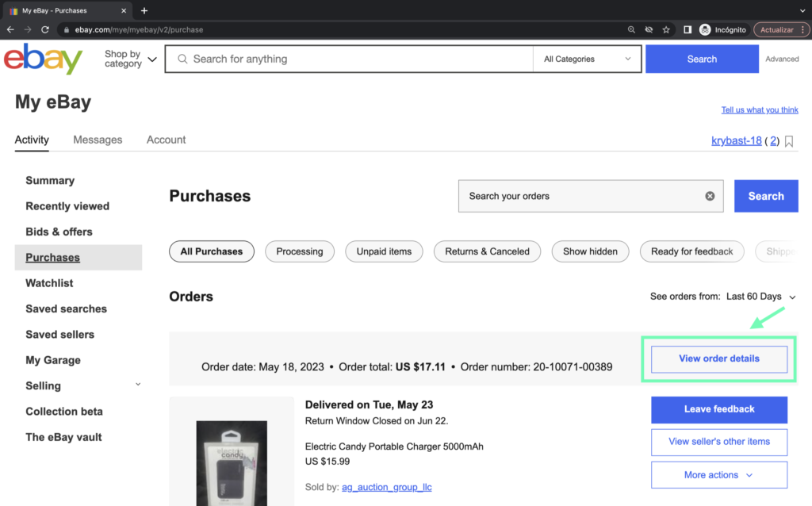Click the View order details button
Screen dimensions: 812x506
718,359
